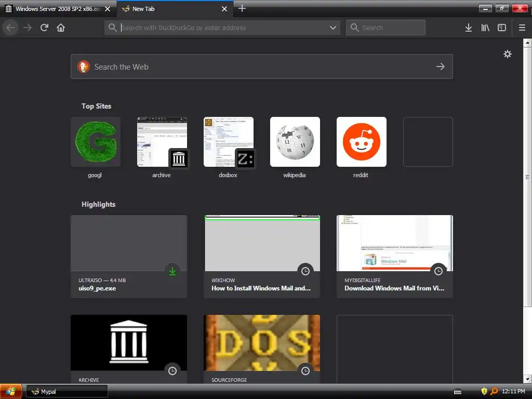Click the DuckDuckGo logo in search box
Screen dimensions: 532x399
pyautogui.click(x=84, y=66)
